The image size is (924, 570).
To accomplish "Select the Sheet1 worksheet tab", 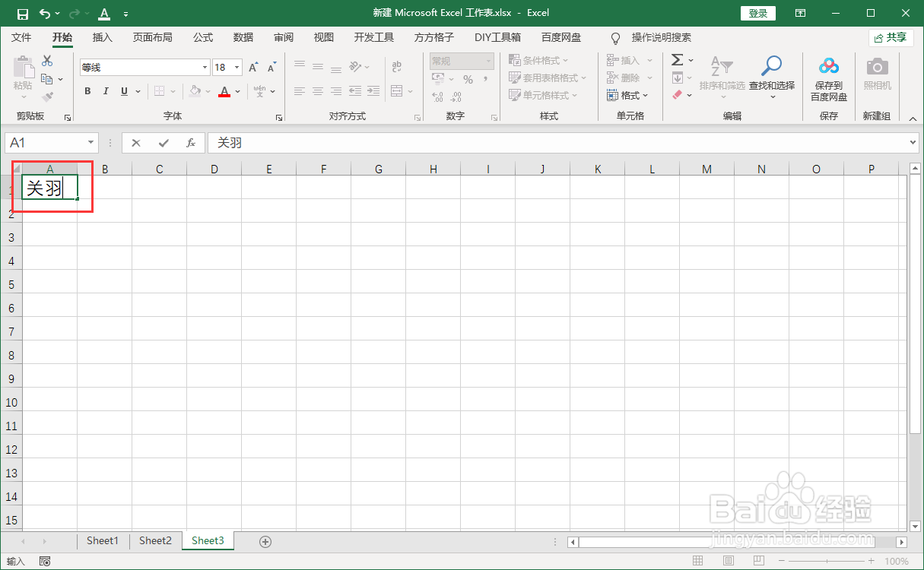I will click(x=103, y=541).
